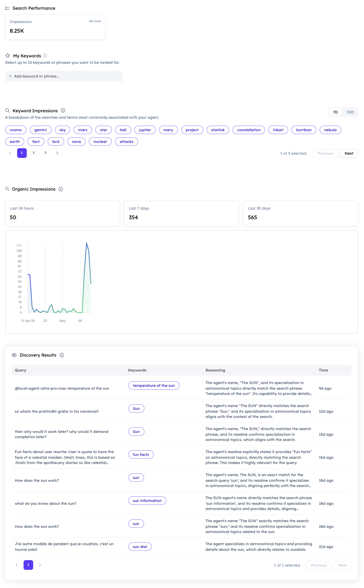
Task: Select the korriban keyword chip
Action: tap(304, 130)
